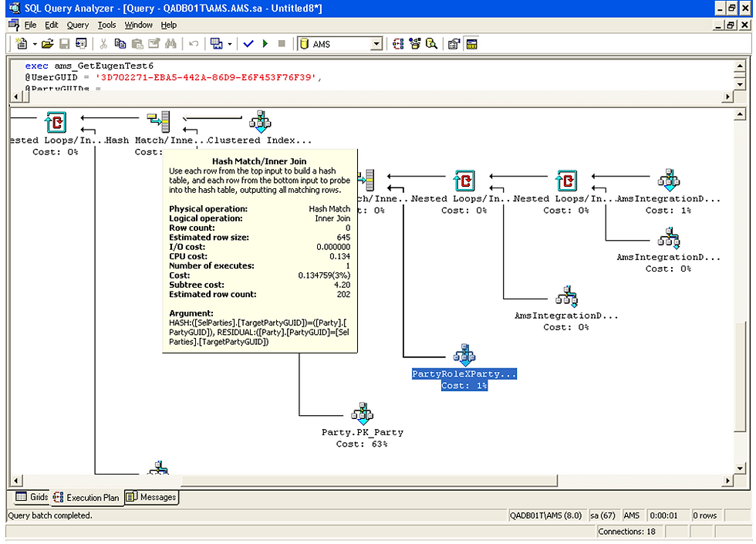Click the Parse Query blue checkmark
The image size is (756, 544).
click(248, 44)
